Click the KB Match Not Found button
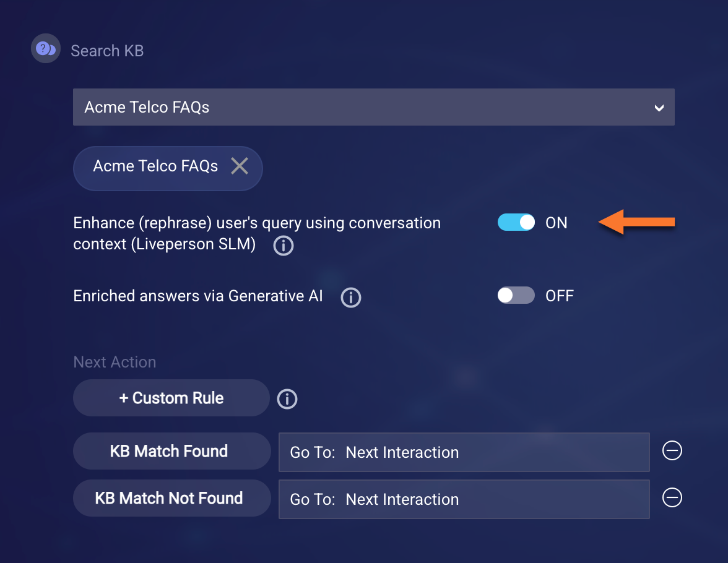Screen dimensions: 728x563 pyautogui.click(x=169, y=498)
